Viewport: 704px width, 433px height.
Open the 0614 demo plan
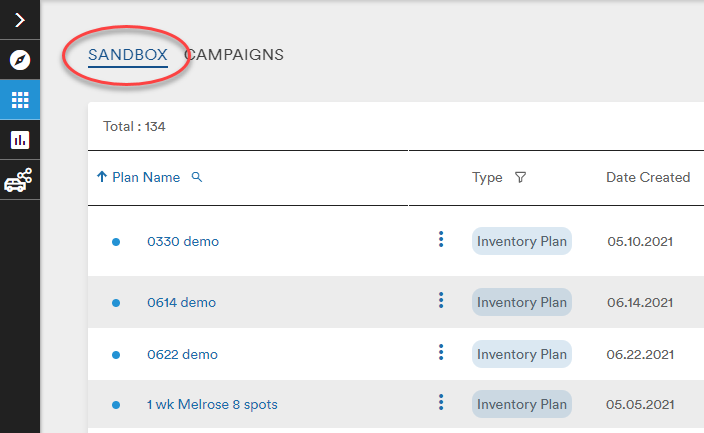[x=181, y=303]
